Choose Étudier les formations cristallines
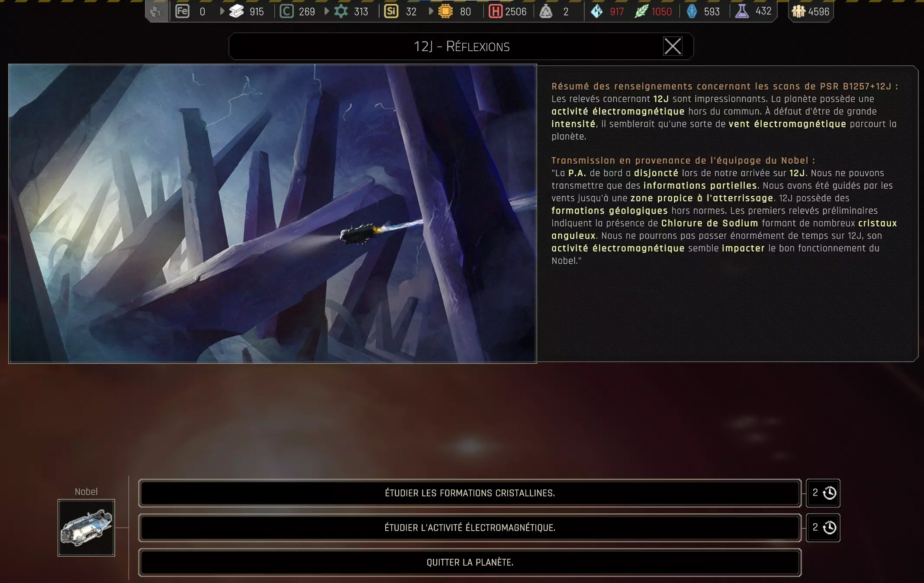The height and width of the screenshot is (583, 924). pos(470,493)
